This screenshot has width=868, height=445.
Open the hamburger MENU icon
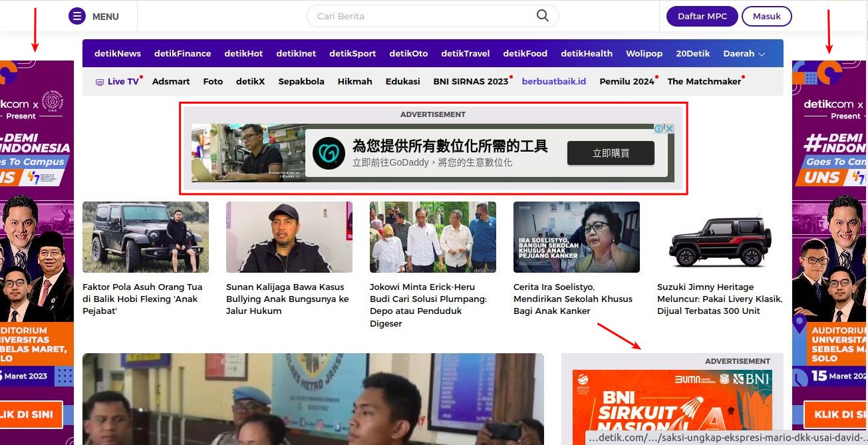tap(77, 16)
